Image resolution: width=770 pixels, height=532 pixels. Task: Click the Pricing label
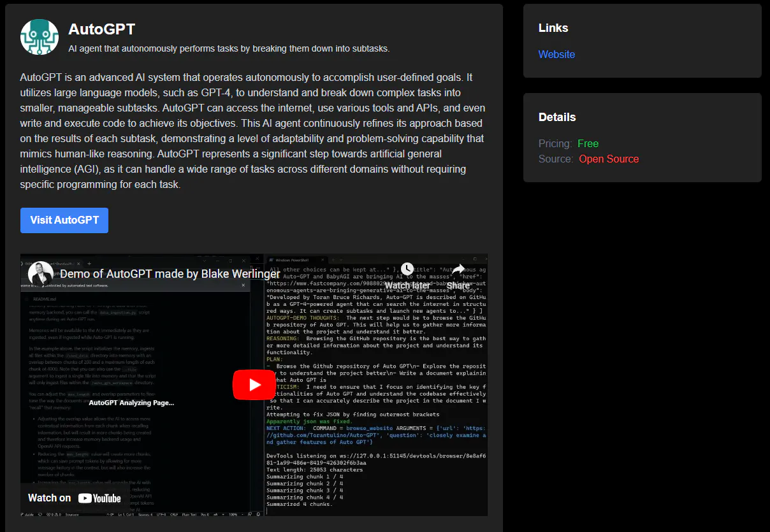coord(555,143)
